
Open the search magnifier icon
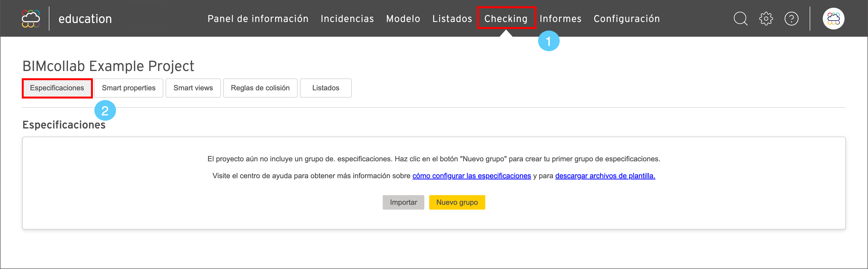pos(740,19)
